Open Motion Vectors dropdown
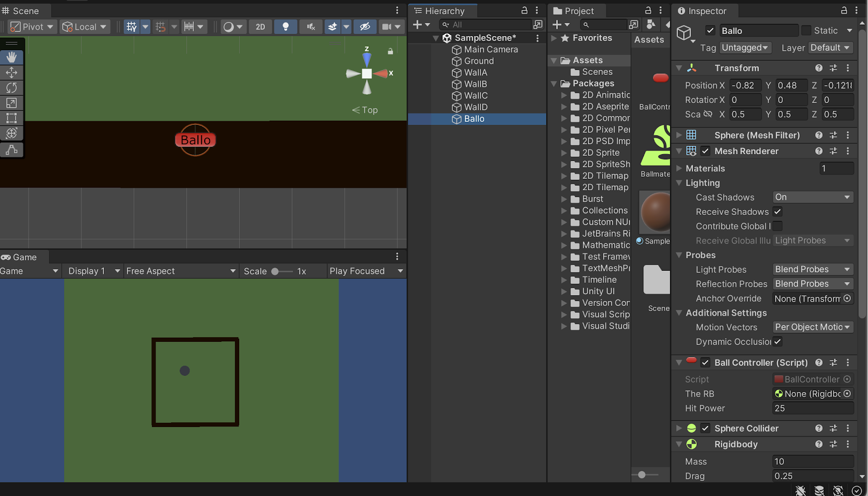 [x=813, y=327]
